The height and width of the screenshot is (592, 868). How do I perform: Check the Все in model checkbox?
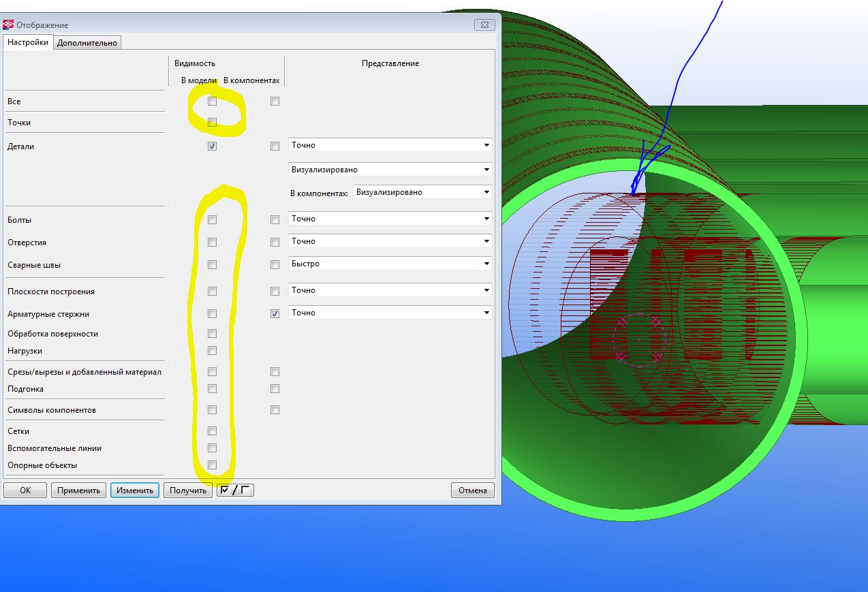[x=212, y=102]
